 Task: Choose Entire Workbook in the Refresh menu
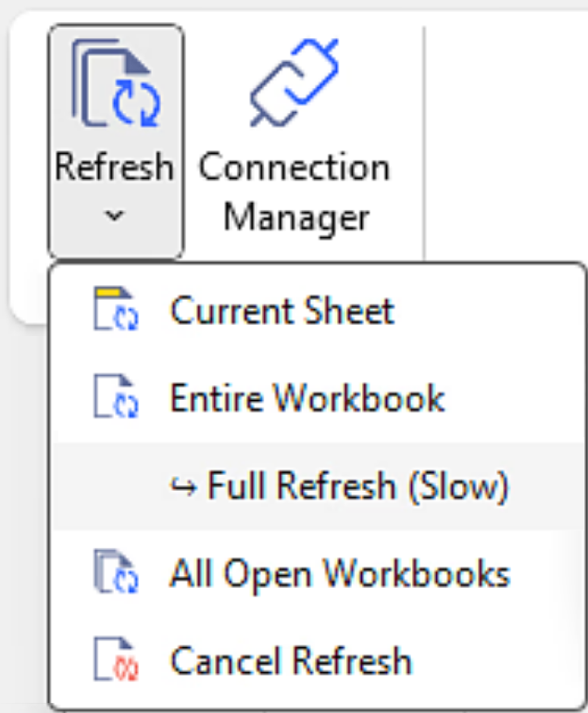pyautogui.click(x=307, y=398)
